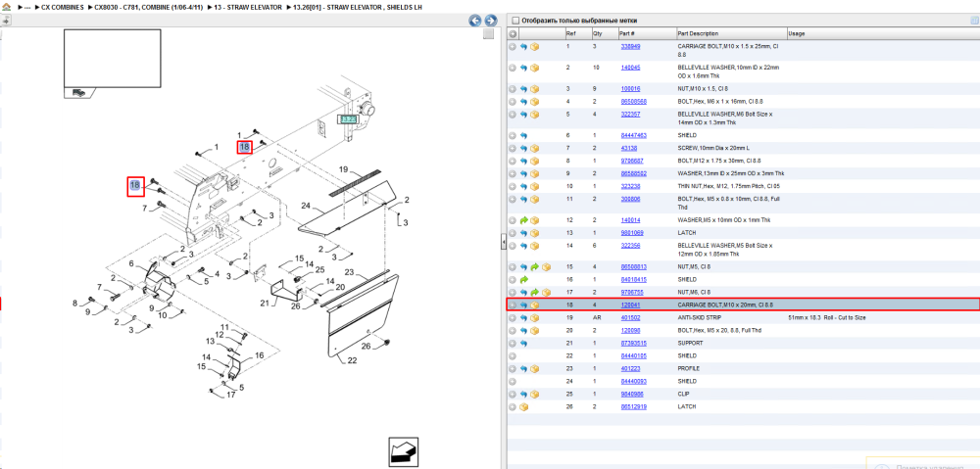Click the large arrow icon below the diagram
Screen dimensions: 980x469
(x=401, y=450)
